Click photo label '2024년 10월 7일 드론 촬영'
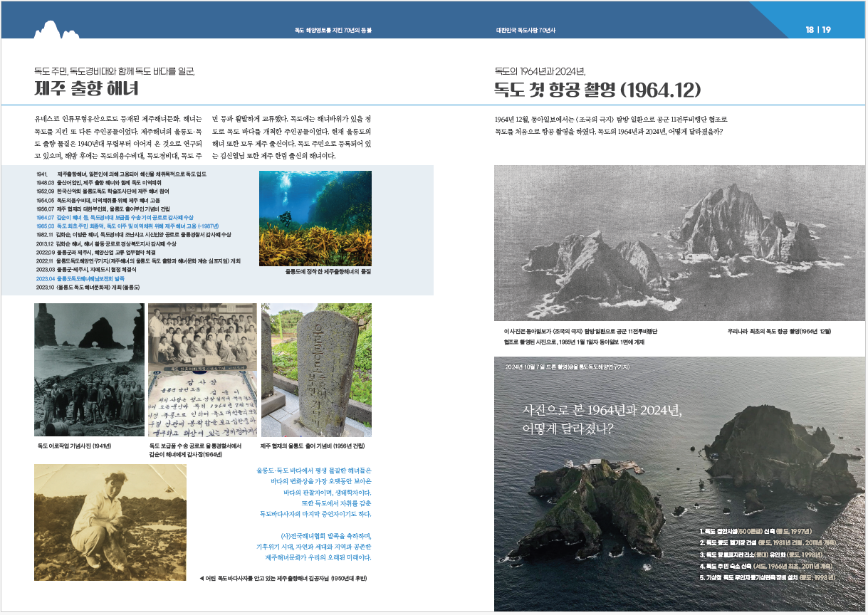The image size is (868, 615). coord(538,367)
